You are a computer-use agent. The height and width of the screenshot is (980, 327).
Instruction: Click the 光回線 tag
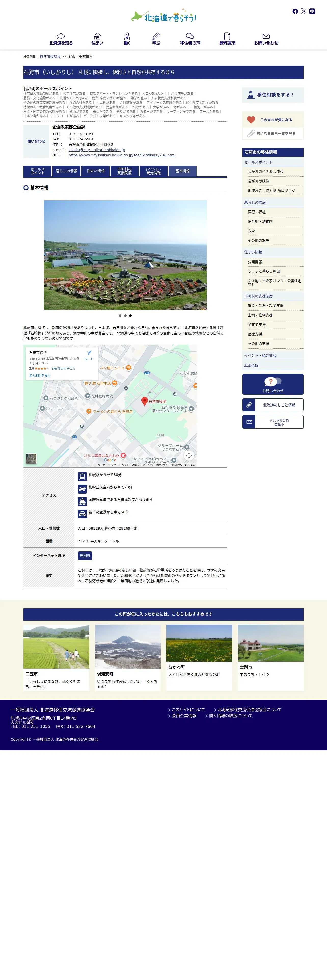click(x=85, y=556)
